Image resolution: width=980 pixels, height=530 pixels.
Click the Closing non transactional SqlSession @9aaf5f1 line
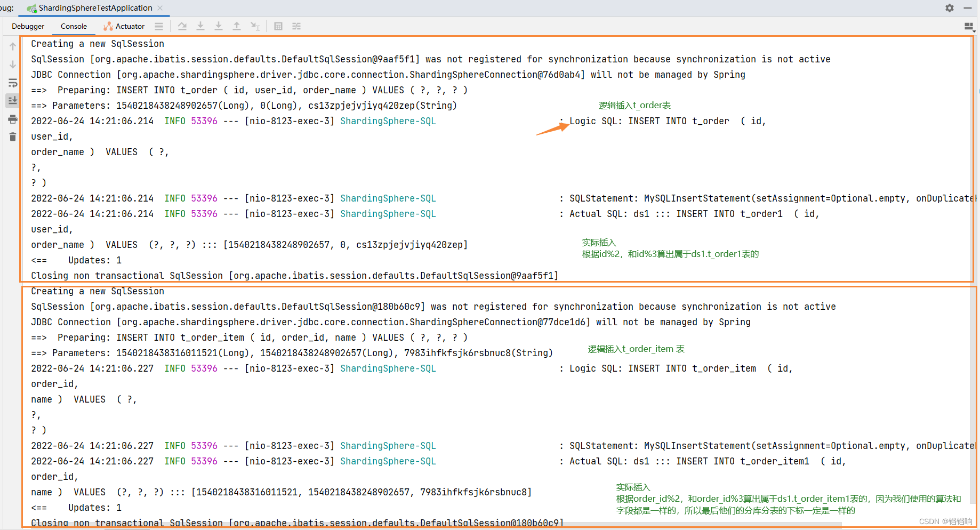tap(295, 276)
